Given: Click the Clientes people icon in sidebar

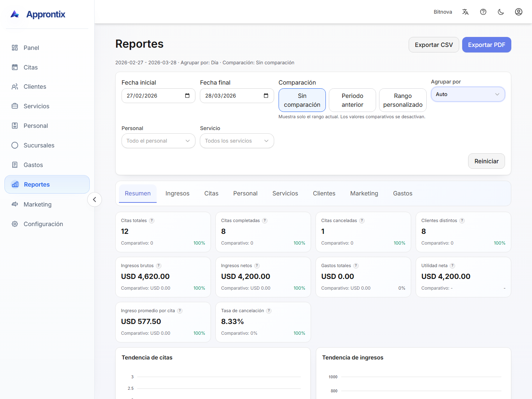Looking at the screenshot, I should tap(15, 86).
